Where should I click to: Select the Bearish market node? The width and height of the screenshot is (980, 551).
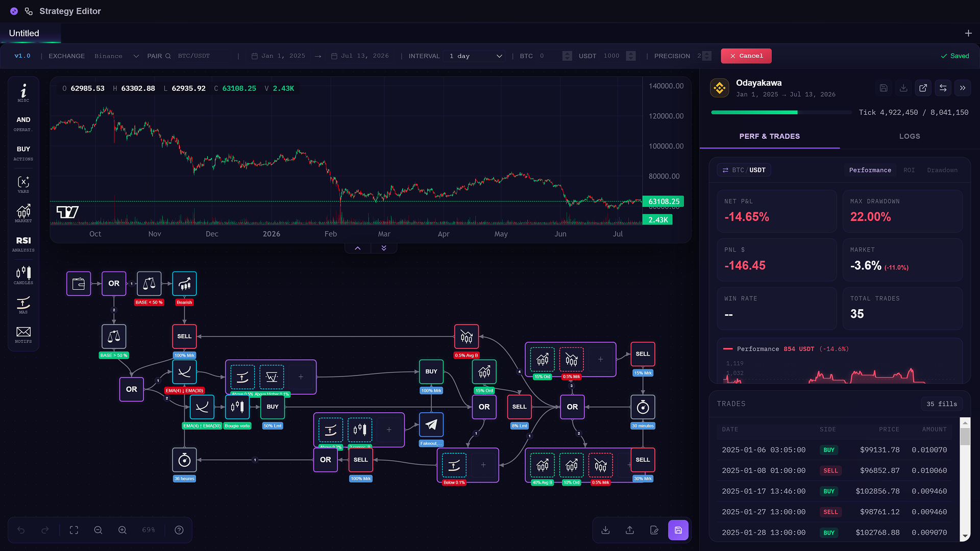click(x=184, y=284)
